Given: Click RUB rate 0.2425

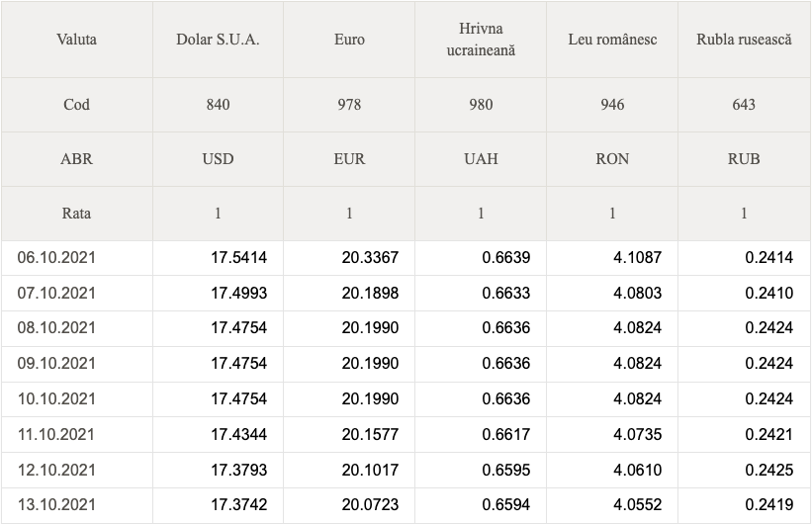Looking at the screenshot, I should coord(769,471).
